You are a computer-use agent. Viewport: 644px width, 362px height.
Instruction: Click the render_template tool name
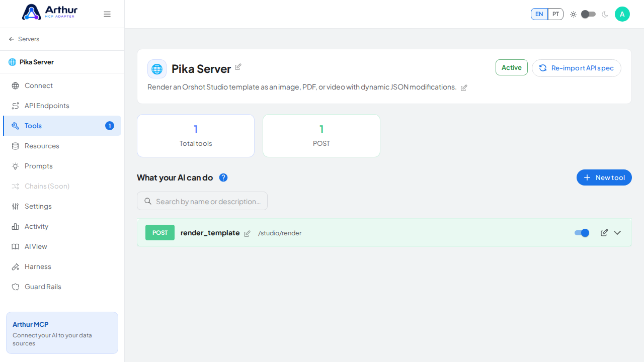pos(210,233)
